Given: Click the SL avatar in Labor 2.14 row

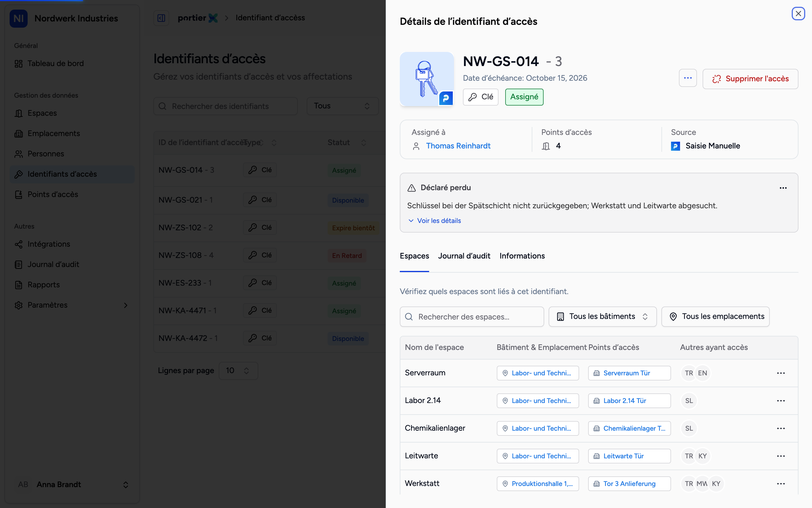Looking at the screenshot, I should 689,400.
